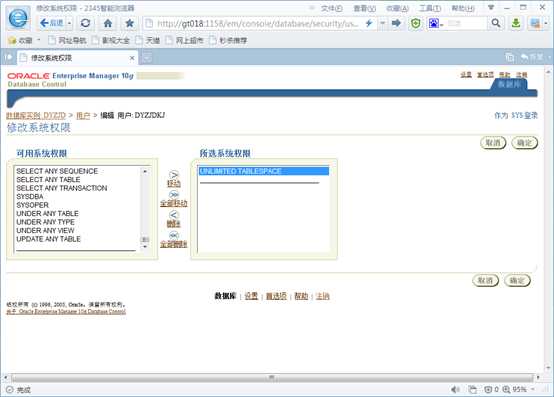Screen dimensions: 554x397
Task: Click the blue go arrow icon
Action: 396,23
